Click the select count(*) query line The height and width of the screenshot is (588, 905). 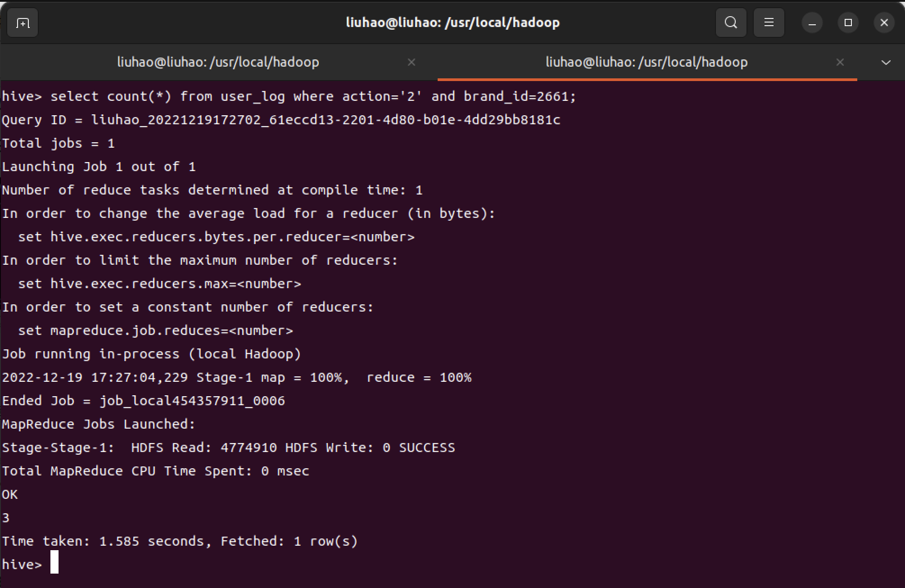289,96
